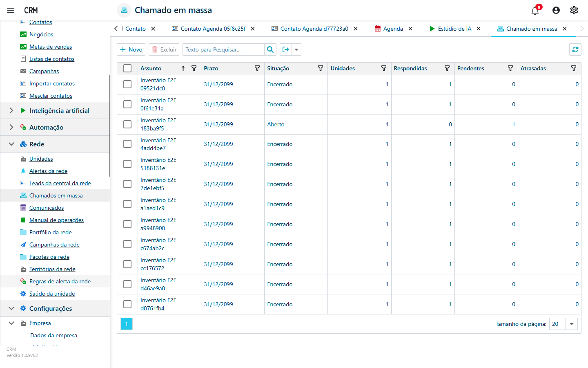Check the row Inventário E2E 5188131e
The height and width of the screenshot is (368, 588).
[127, 164]
